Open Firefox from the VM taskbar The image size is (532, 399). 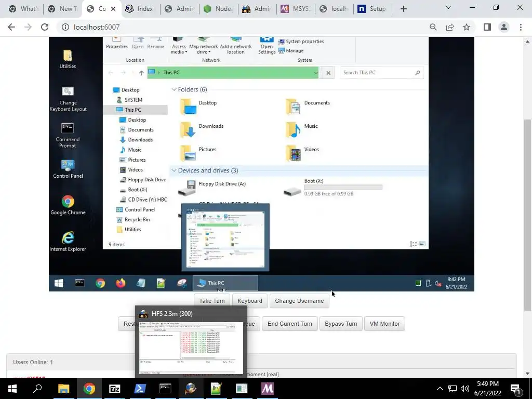click(121, 283)
